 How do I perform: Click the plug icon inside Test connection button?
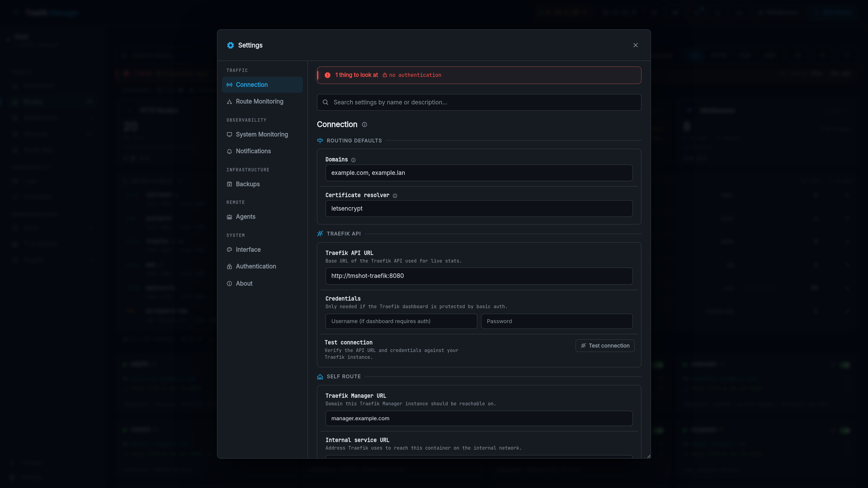tap(583, 346)
